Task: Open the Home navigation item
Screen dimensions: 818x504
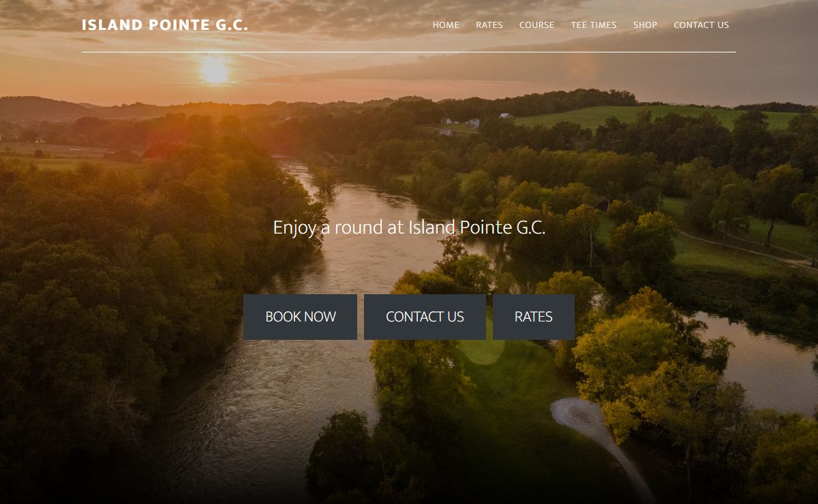Action: click(x=446, y=25)
